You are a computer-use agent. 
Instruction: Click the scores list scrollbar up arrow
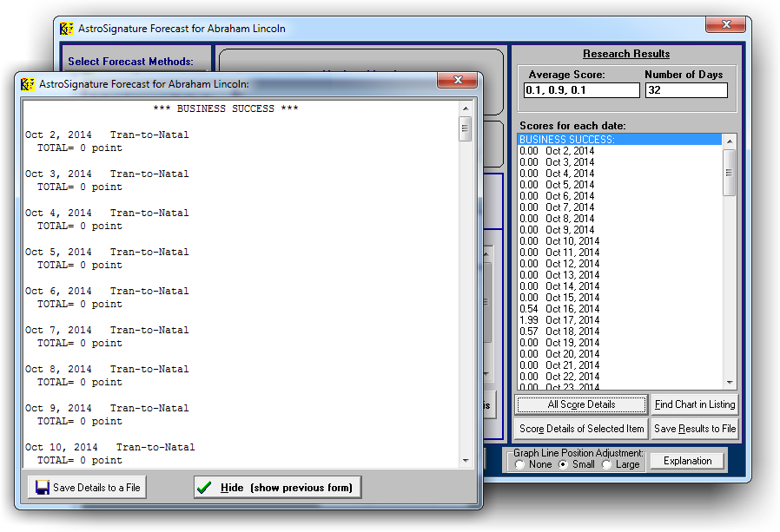(x=730, y=141)
